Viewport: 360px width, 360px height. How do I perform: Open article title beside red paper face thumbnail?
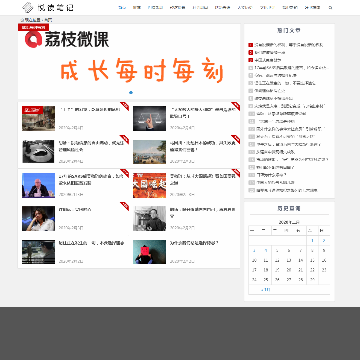[194, 243]
